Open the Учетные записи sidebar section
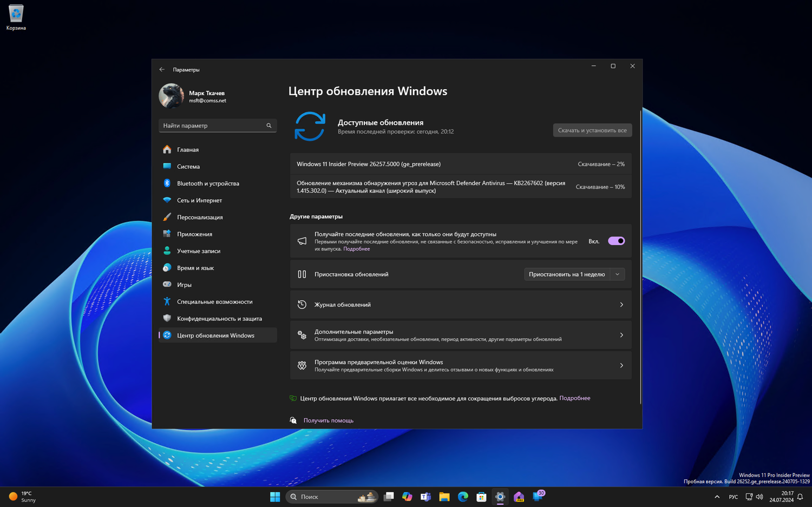The image size is (812, 507). [x=198, y=251]
